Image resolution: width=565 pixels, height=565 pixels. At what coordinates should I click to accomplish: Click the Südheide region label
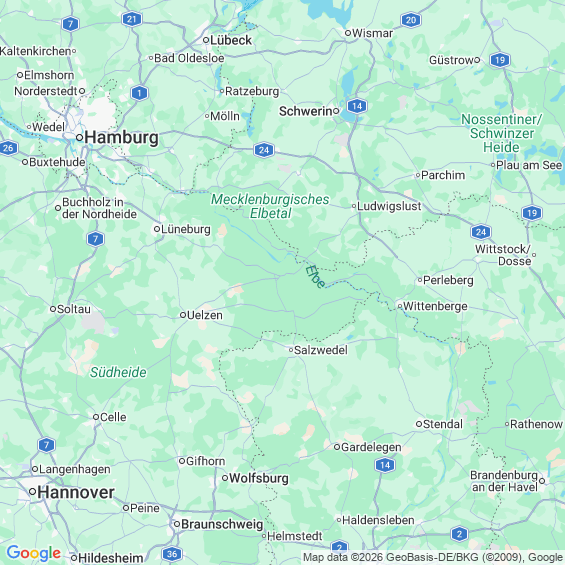point(118,372)
